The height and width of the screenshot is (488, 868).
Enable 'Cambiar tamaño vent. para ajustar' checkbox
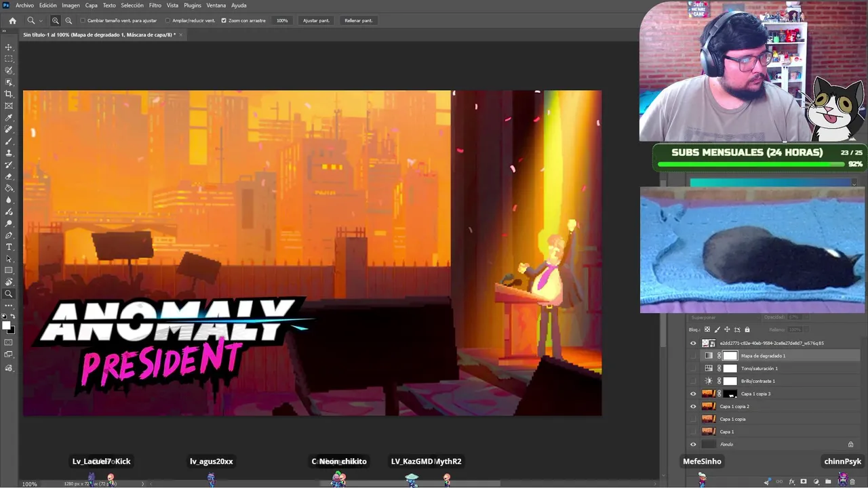click(83, 20)
